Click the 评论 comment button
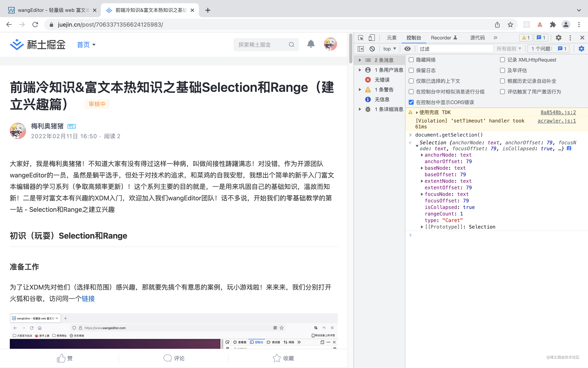Image resolution: width=588 pixels, height=368 pixels. coord(174,358)
